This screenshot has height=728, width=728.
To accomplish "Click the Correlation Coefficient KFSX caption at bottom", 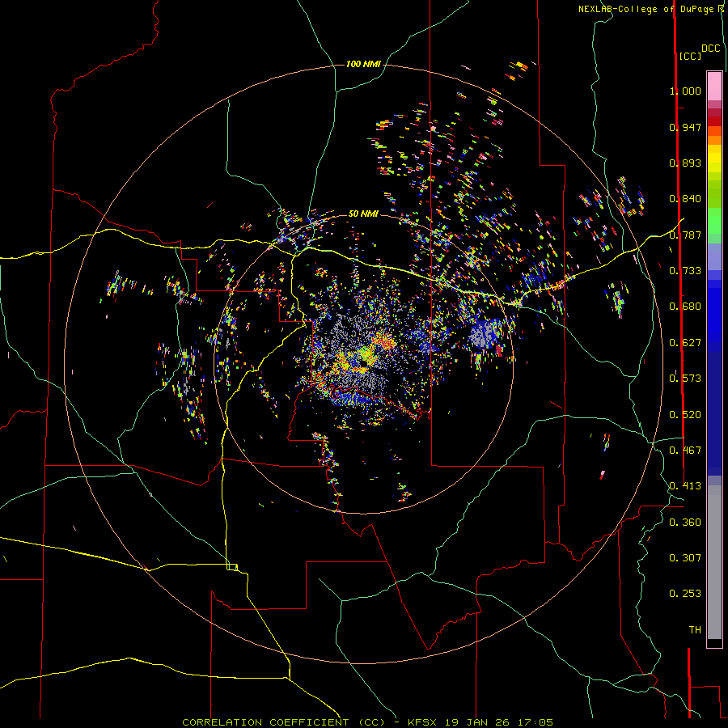I will (368, 722).
